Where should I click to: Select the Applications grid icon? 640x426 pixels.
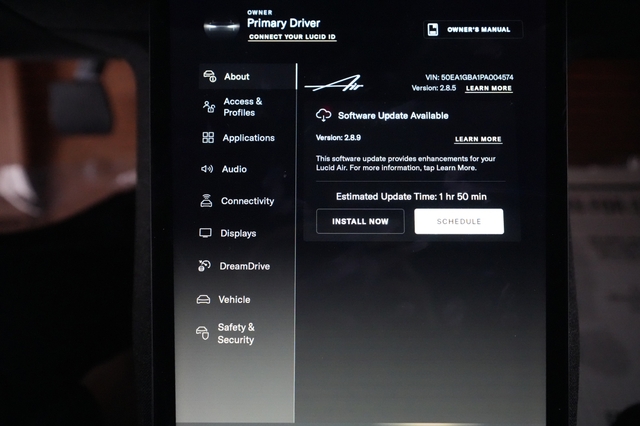click(208, 138)
